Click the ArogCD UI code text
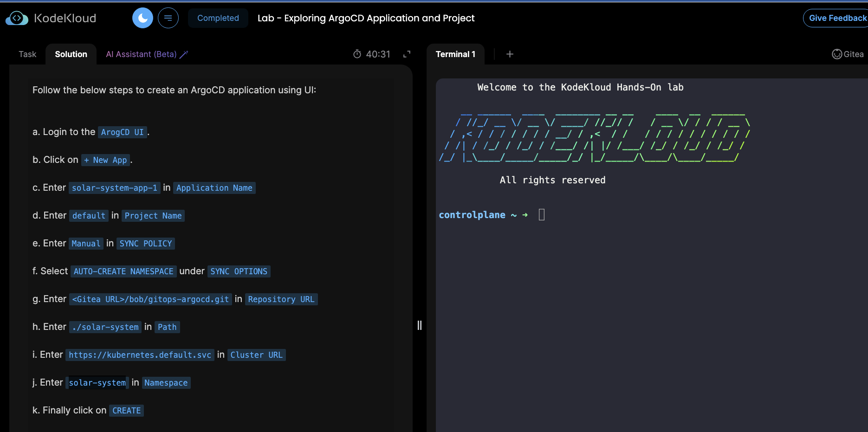Viewport: 868px width, 432px height. 123,132
